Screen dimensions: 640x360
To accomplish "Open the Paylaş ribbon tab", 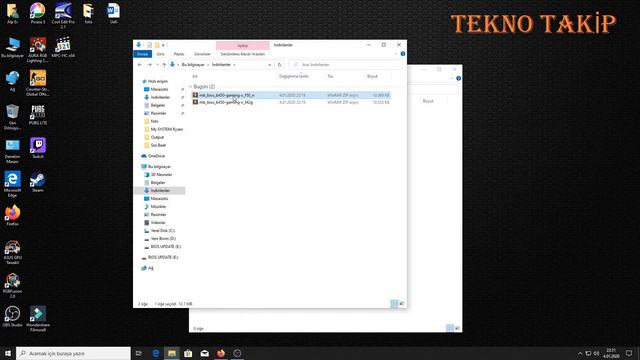I will 179,54.
